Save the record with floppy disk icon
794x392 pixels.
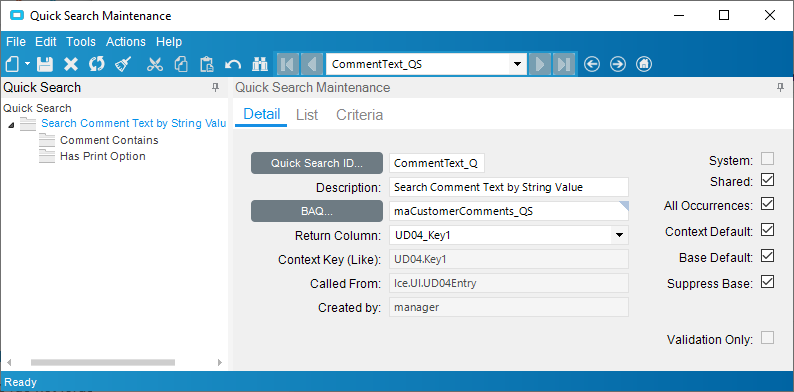(45, 64)
